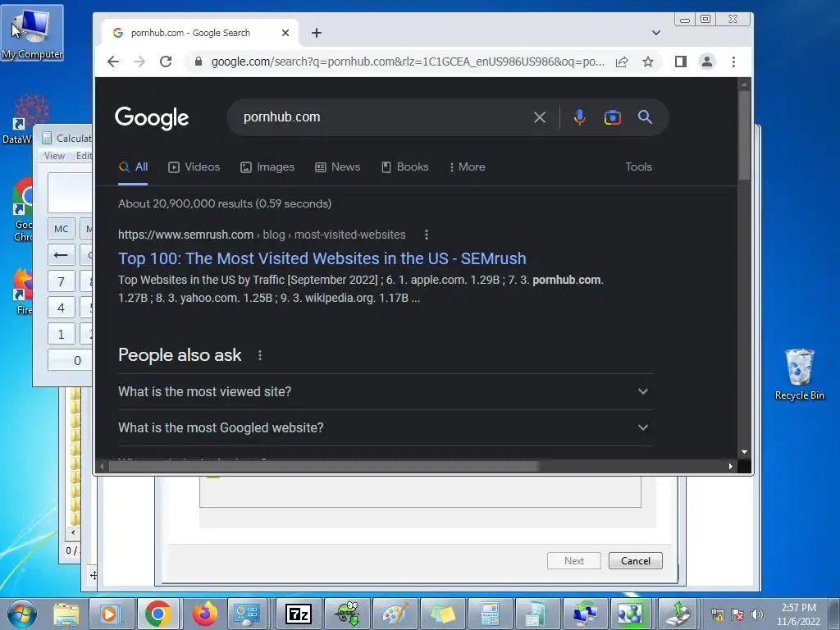Expand 'What is the most Googled website?'
The image size is (840, 630).
pyautogui.click(x=386, y=427)
